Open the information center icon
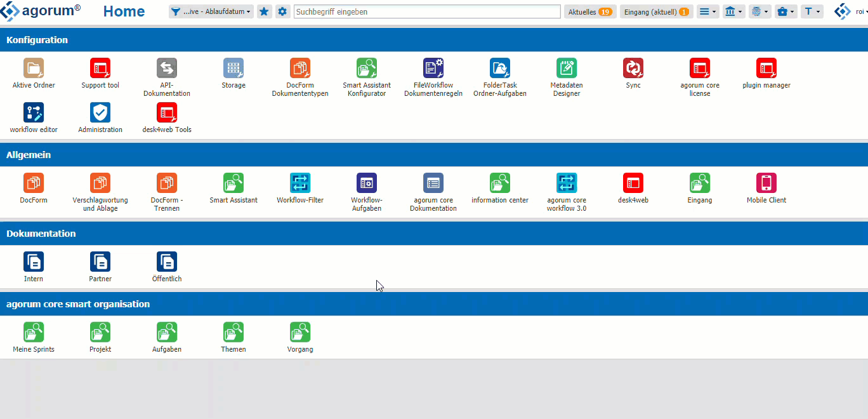 500,183
